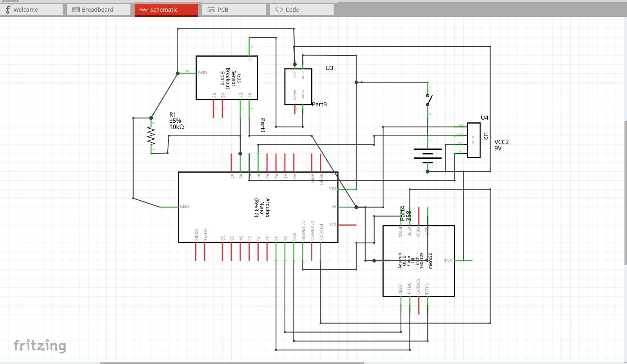This screenshot has height=364, width=627.
Task: Select the Adafruit OLED display component
Action: (418, 261)
